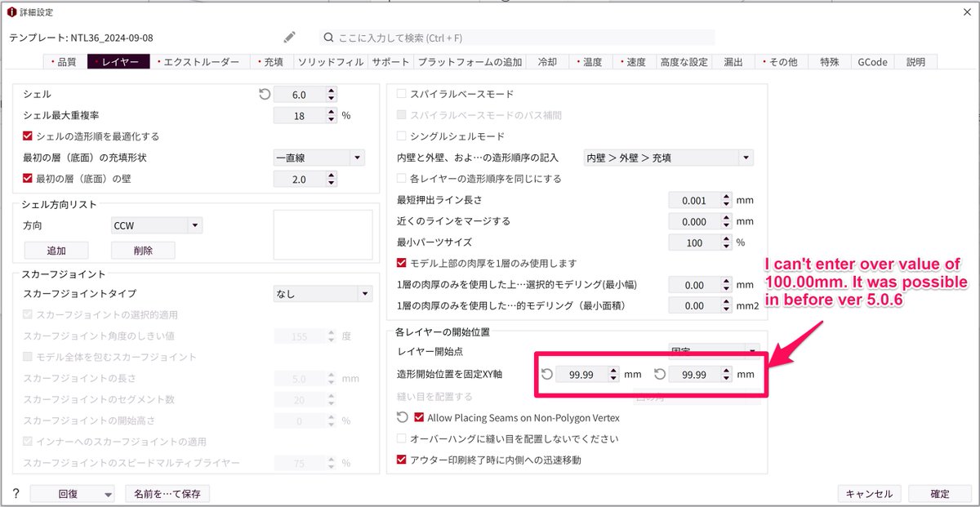Enable オーバーハングに縫い目を配置しないでください checkbox
Image resolution: width=980 pixels, height=507 pixels.
point(401,438)
